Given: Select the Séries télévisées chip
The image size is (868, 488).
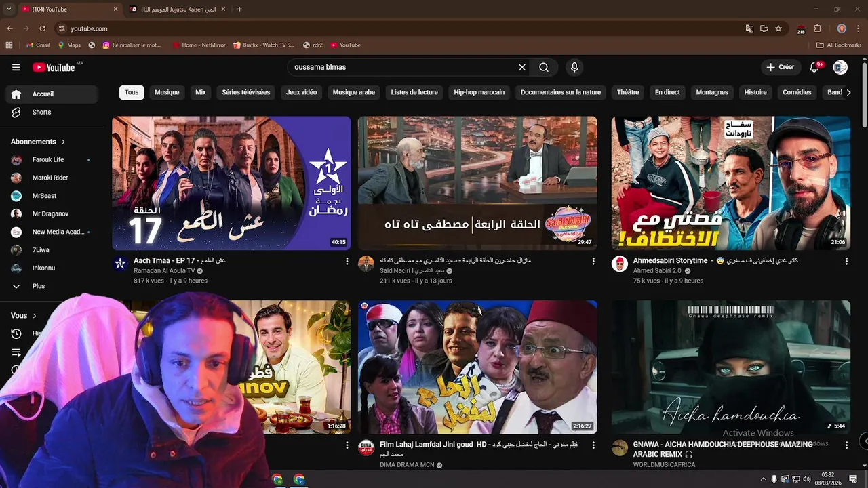Looking at the screenshot, I should click(x=246, y=93).
